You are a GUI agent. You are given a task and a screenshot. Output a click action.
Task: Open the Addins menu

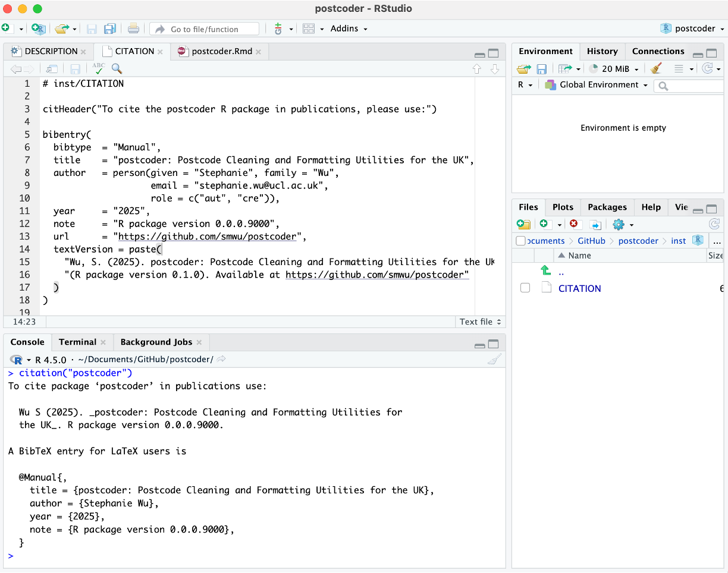[349, 29]
